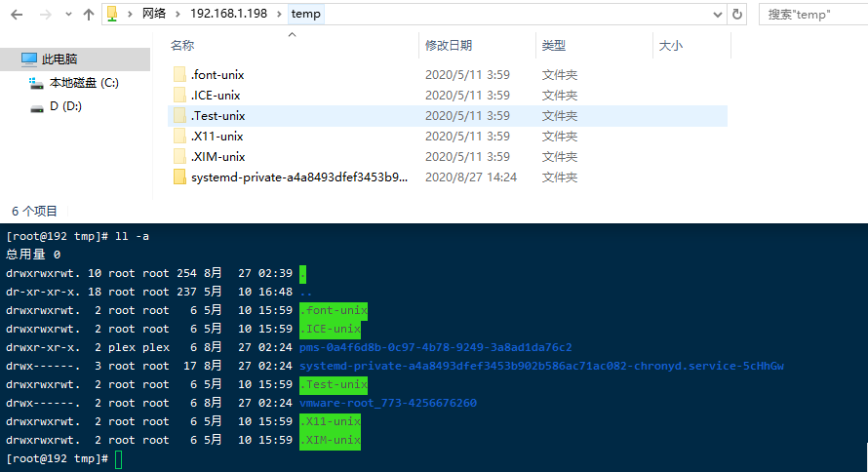This screenshot has width=868, height=472.
Task: Go back with the back arrow
Action: (17, 15)
